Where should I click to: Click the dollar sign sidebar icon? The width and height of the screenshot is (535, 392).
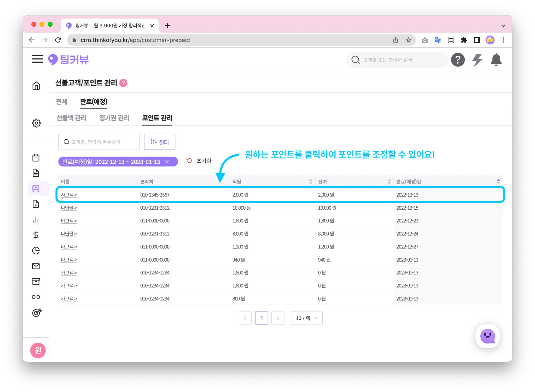36,235
